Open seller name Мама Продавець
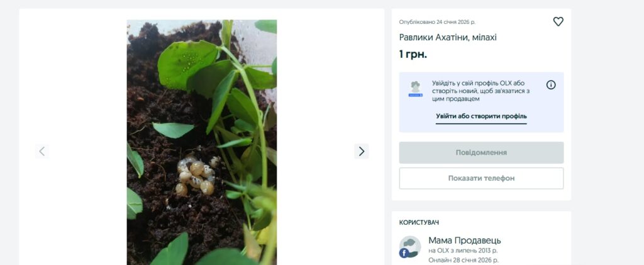Screen dimensions: 644x265 tap(465, 240)
